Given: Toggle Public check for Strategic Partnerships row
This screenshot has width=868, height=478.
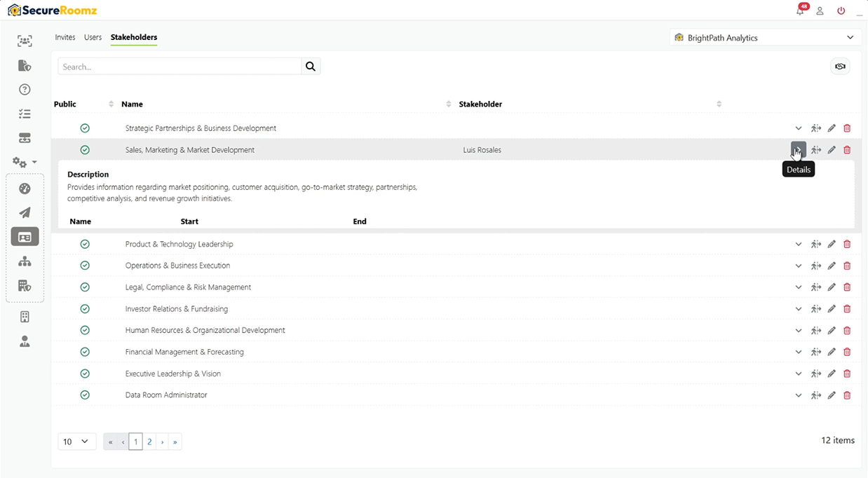Looking at the screenshot, I should point(85,128).
